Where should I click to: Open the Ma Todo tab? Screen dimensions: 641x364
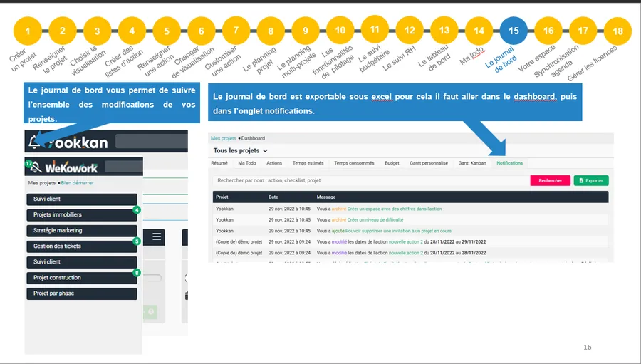247,163
